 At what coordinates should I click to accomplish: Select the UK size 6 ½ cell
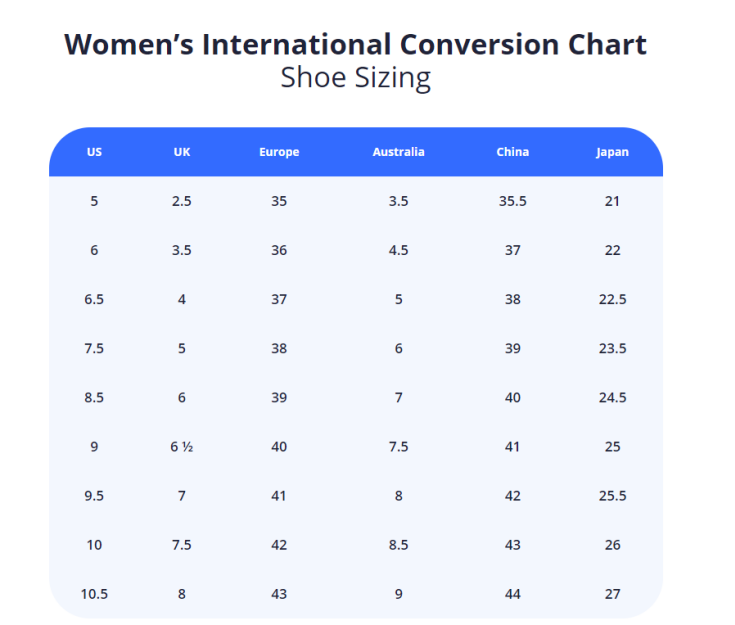tap(181, 447)
